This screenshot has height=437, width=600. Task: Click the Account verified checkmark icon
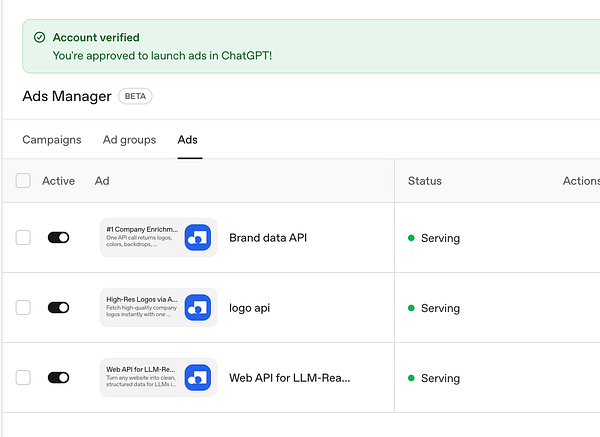(x=39, y=38)
